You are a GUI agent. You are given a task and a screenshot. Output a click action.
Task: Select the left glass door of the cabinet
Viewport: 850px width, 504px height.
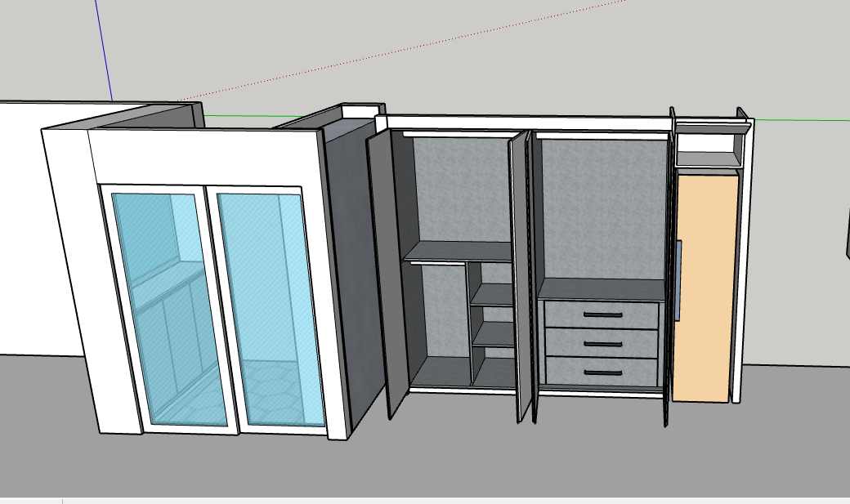[x=168, y=309]
